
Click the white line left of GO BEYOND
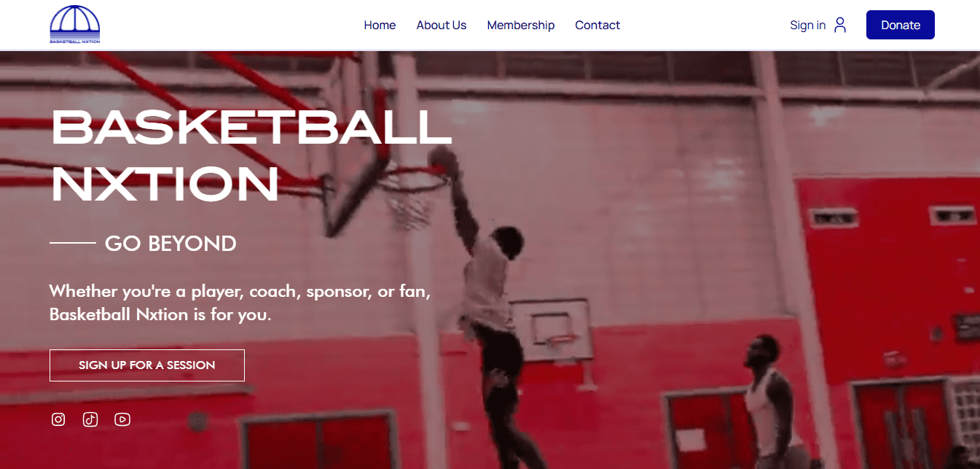point(73,243)
